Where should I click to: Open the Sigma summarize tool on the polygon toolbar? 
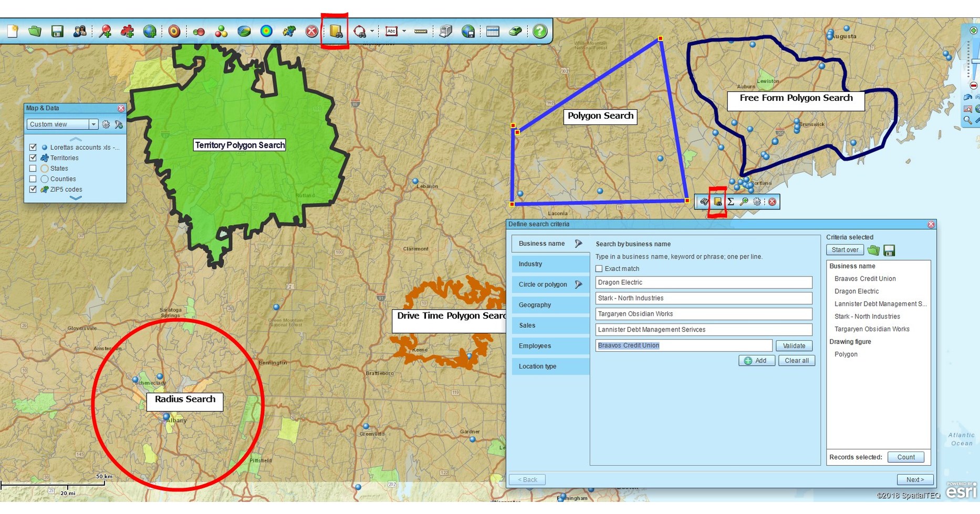(x=729, y=201)
